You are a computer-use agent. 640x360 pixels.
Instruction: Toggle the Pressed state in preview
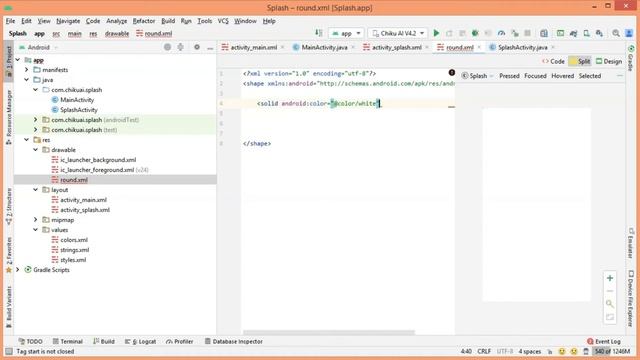pos(509,76)
